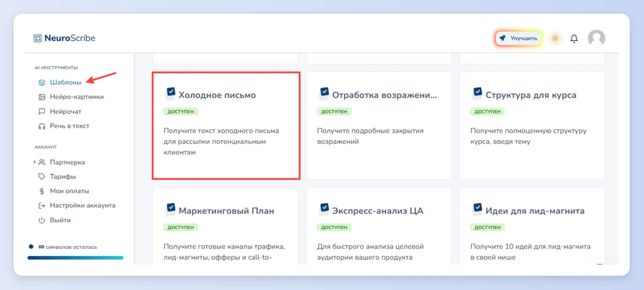Viewport: 644px width, 290px height.
Task: Open the Отработка возражений template title
Action: 385,95
